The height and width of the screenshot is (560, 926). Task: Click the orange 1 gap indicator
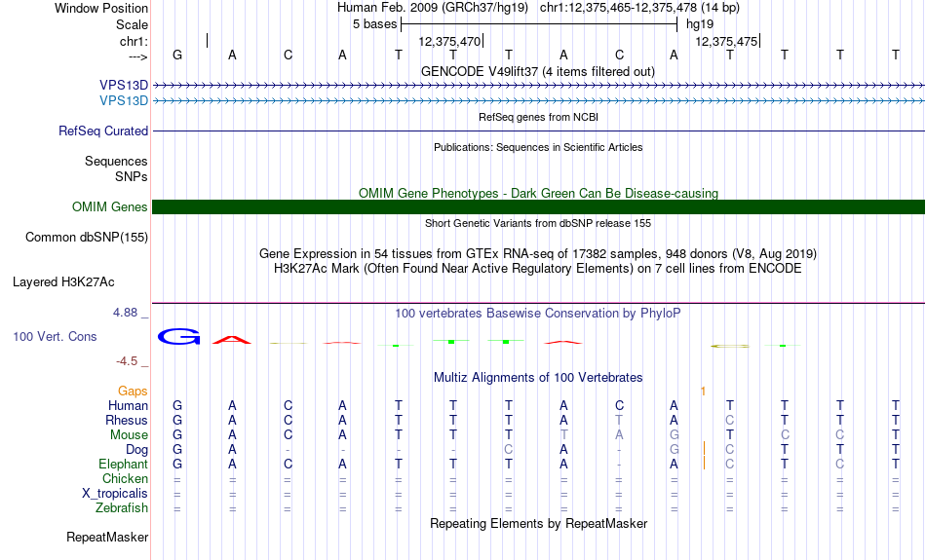click(704, 392)
